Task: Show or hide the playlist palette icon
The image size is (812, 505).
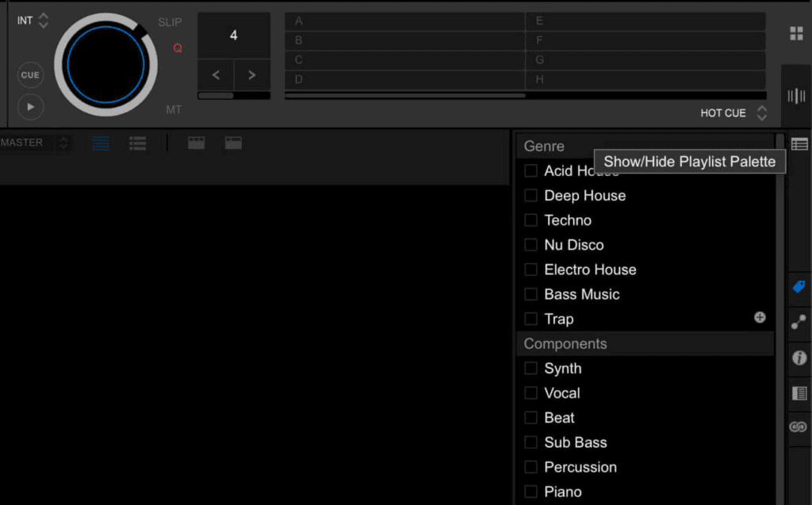Action: [799, 144]
